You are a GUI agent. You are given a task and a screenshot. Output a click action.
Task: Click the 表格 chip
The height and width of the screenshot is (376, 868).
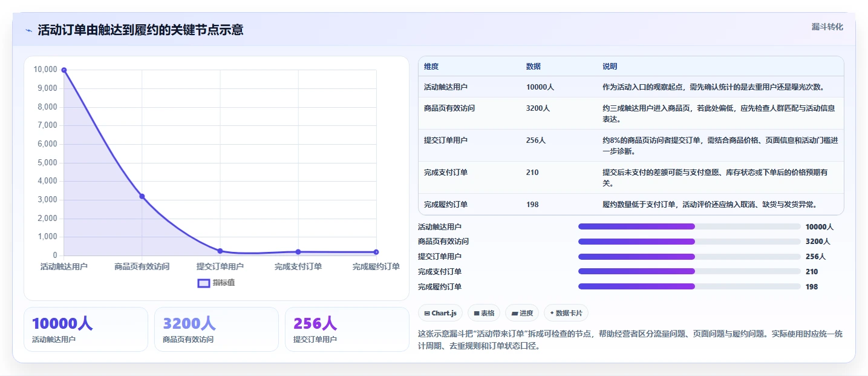[484, 313]
